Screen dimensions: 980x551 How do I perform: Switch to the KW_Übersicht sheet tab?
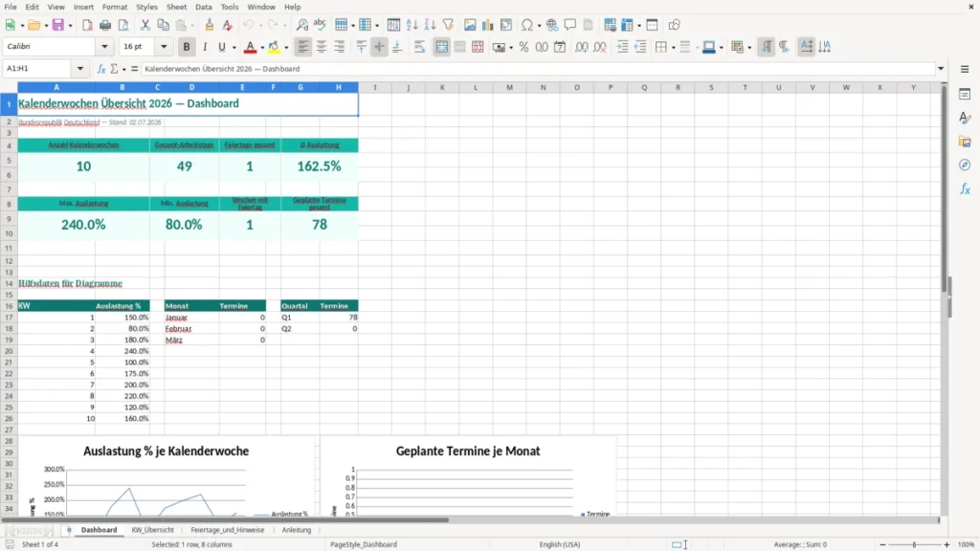click(152, 530)
